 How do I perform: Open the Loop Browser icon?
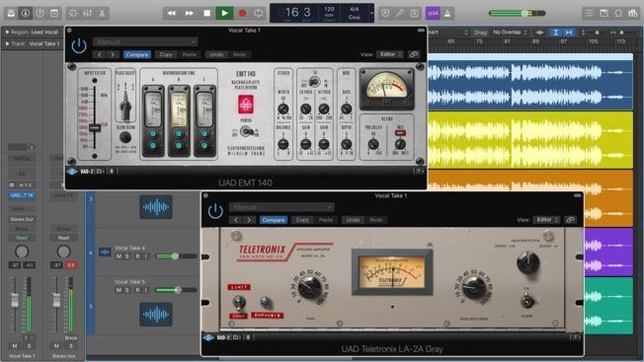tap(618, 13)
